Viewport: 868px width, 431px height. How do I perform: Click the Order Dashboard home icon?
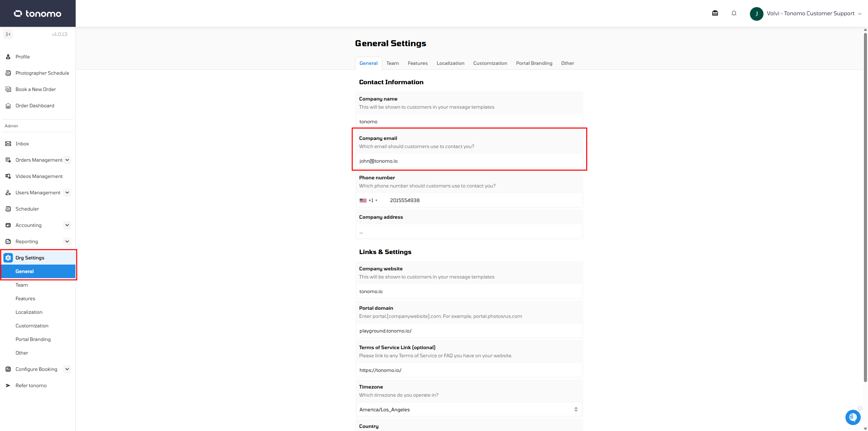click(8, 106)
